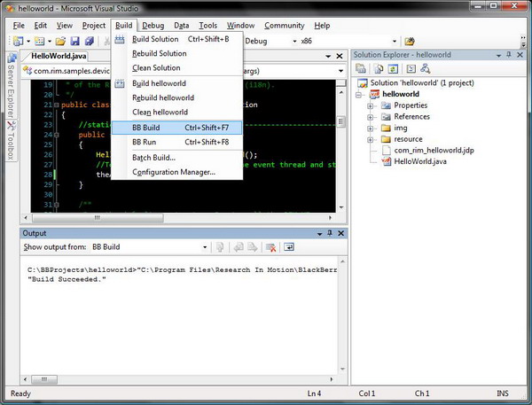The height and width of the screenshot is (405, 532).
Task: Clear all text in Output pane
Action: point(270,247)
